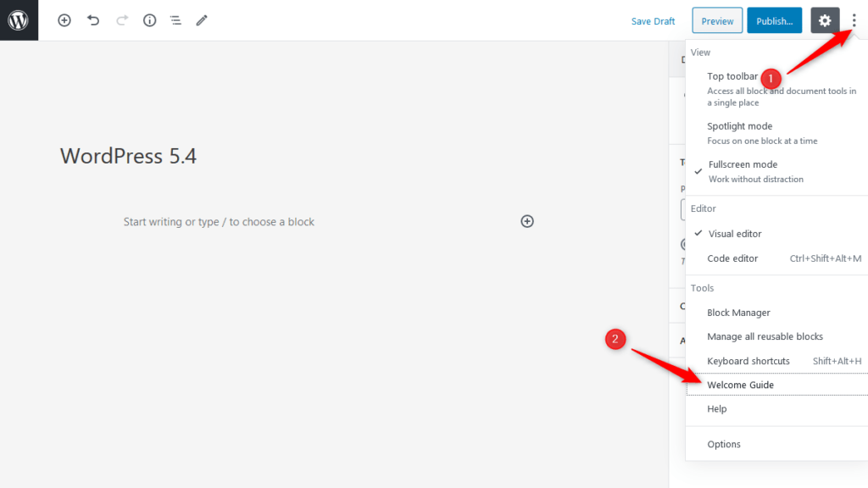Show Keyboard shortcuts list
The width and height of the screenshot is (868, 488).
776,361
